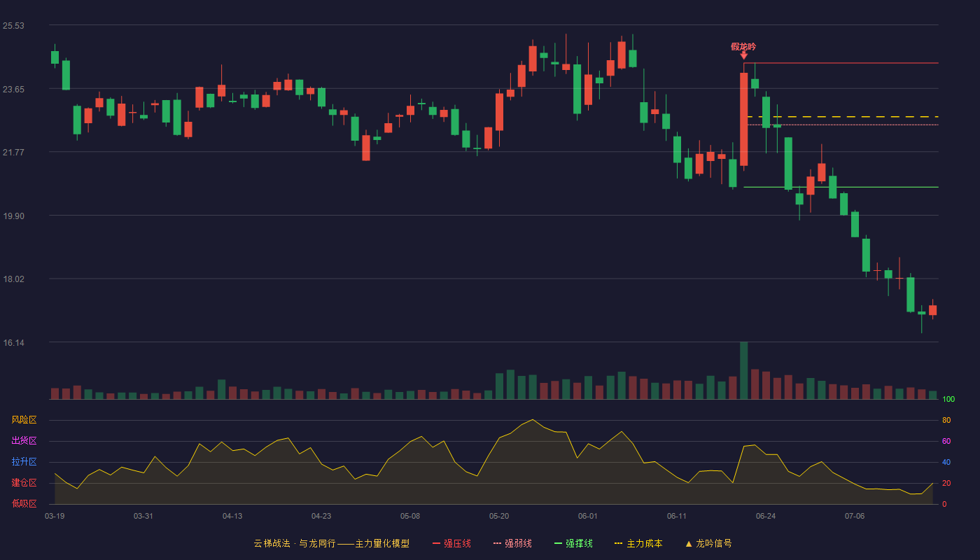Click the red down-arrow marker under 假龙吟

[x=743, y=55]
